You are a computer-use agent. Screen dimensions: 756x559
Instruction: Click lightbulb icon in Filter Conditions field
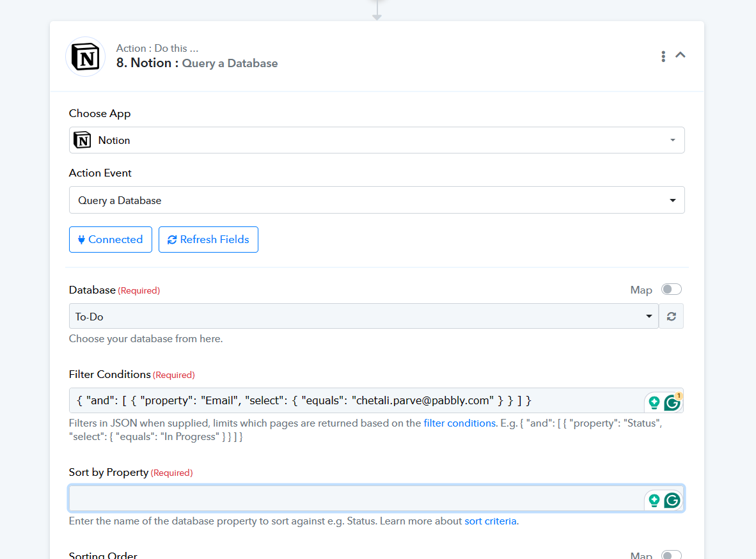click(x=654, y=402)
